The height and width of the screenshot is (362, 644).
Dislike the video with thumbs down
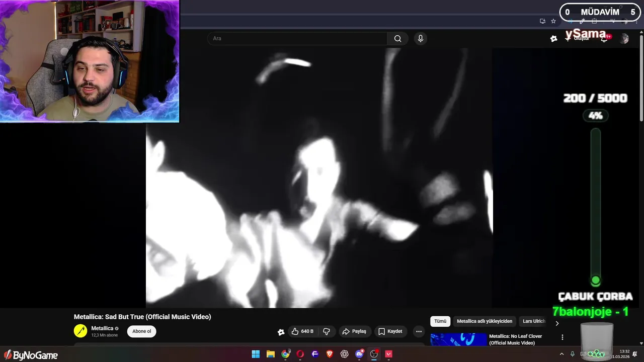click(327, 331)
